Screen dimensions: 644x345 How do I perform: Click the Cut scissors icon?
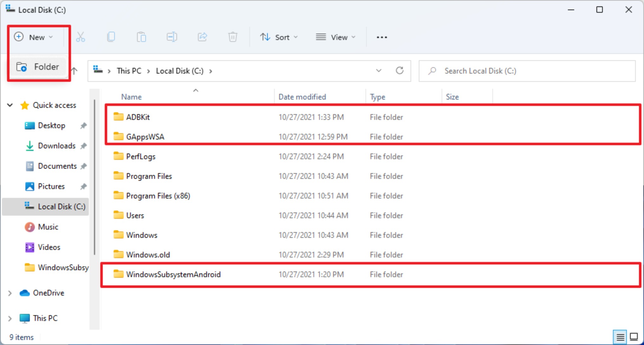pyautogui.click(x=81, y=37)
